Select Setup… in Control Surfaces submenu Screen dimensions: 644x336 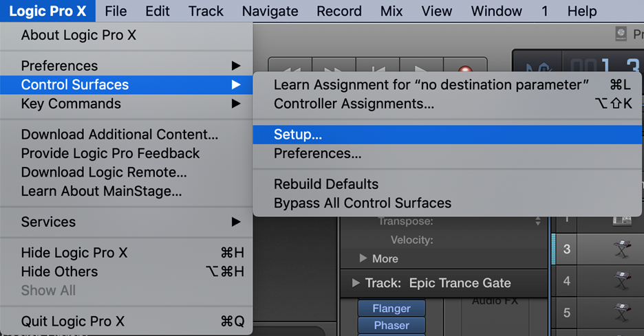[448, 135]
